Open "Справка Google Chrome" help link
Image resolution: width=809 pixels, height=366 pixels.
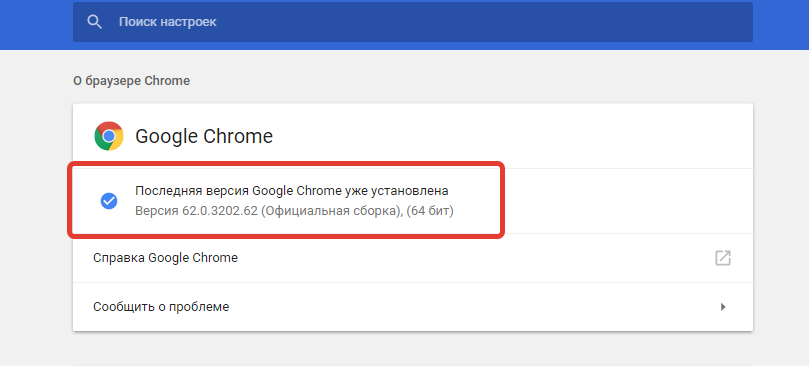(x=412, y=258)
